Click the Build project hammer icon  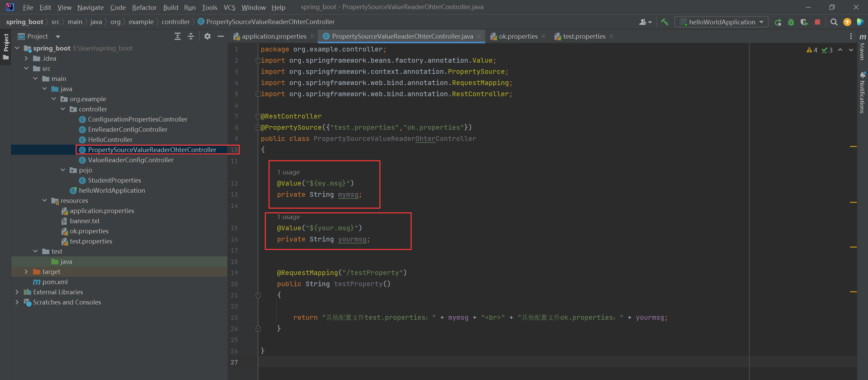pyautogui.click(x=665, y=22)
